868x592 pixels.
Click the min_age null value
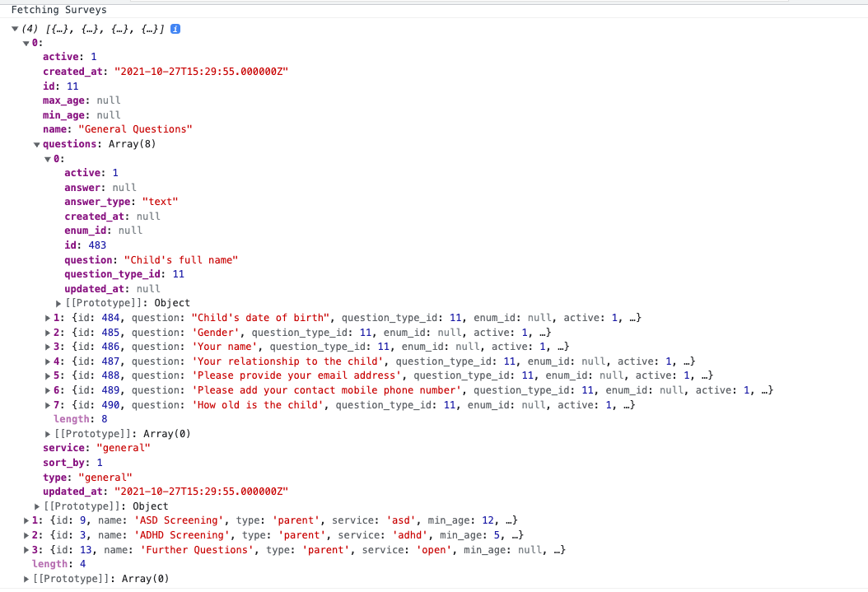[x=109, y=115]
